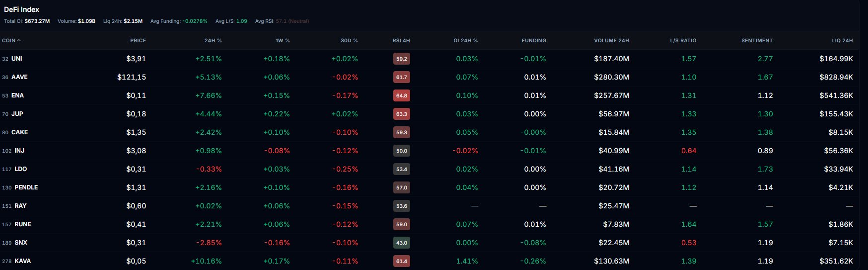Viewport: 868px width, 270px height.
Task: Click the RSI 4H column header
Action: click(401, 40)
